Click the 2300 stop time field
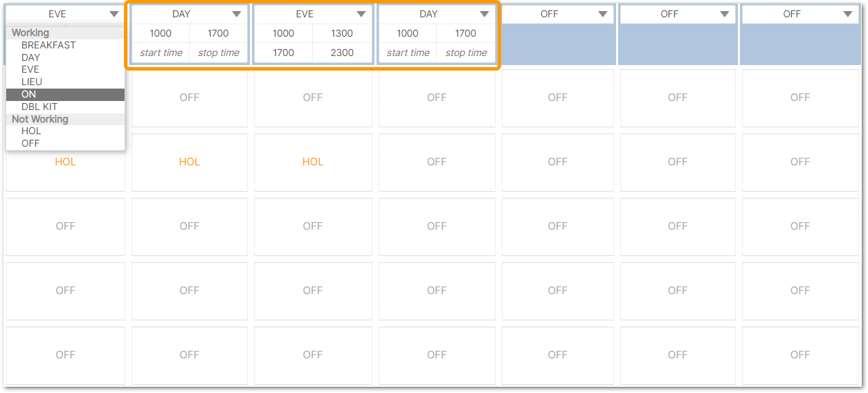The height and width of the screenshot is (393, 868). (x=342, y=53)
